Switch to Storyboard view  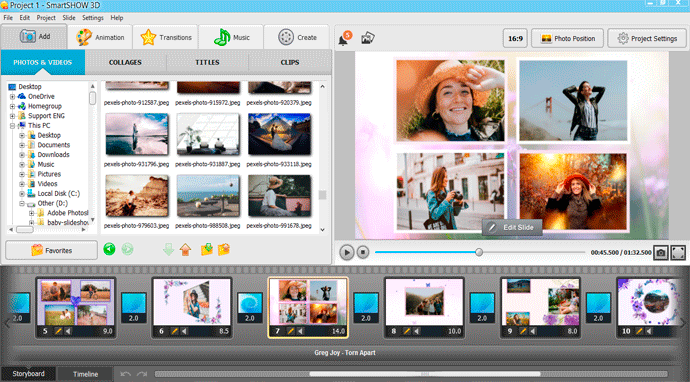(28, 374)
